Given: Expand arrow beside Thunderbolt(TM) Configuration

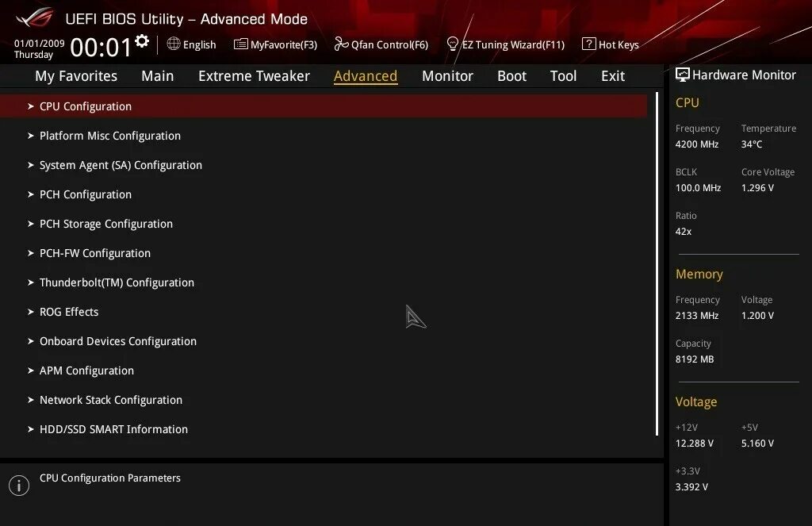Looking at the screenshot, I should [x=31, y=282].
